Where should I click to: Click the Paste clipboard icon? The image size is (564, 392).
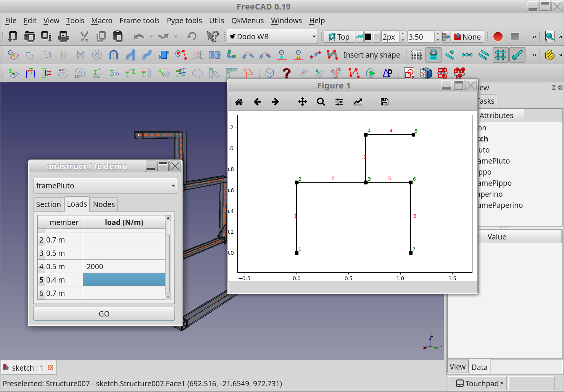click(118, 37)
